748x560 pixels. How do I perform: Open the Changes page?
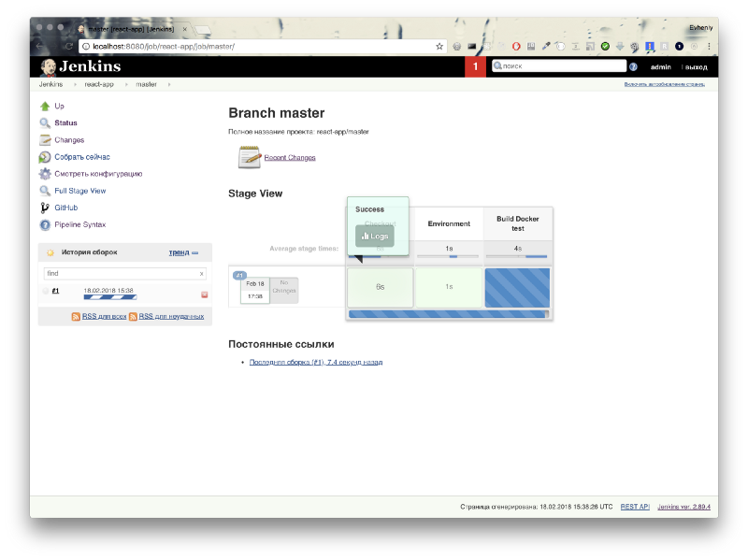coord(69,139)
